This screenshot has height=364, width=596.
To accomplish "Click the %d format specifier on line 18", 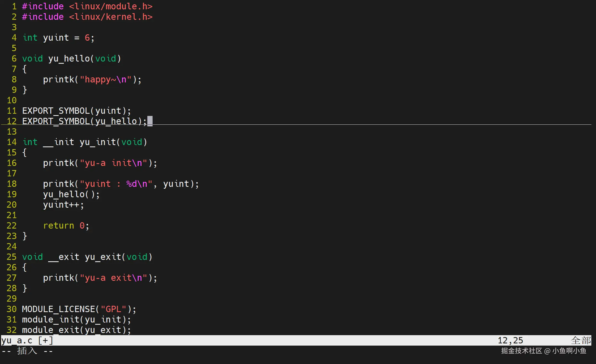I will pos(131,184).
